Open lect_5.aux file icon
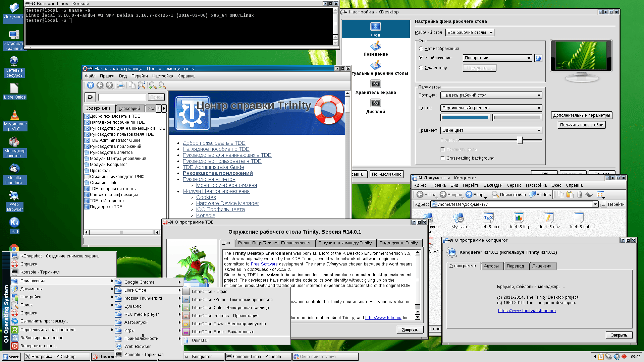 pos(489,221)
